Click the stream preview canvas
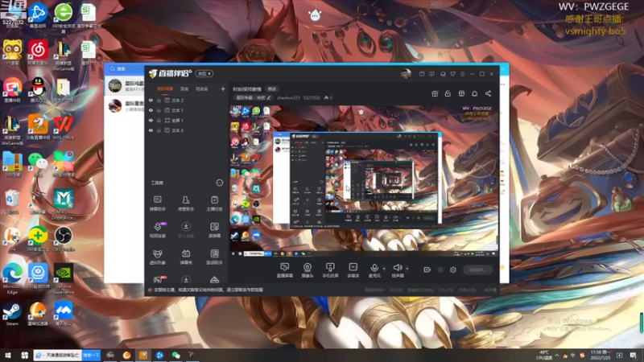 pyautogui.click(x=364, y=181)
